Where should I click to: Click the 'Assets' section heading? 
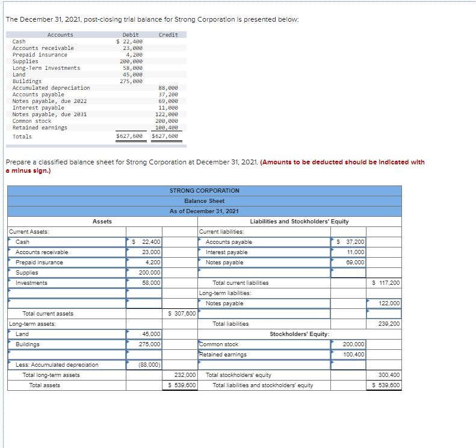point(102,222)
